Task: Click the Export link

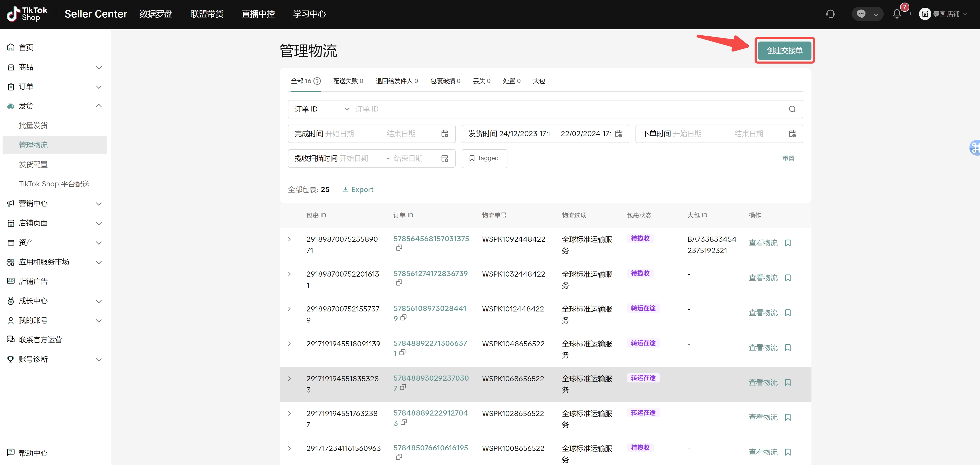Action: click(x=358, y=190)
